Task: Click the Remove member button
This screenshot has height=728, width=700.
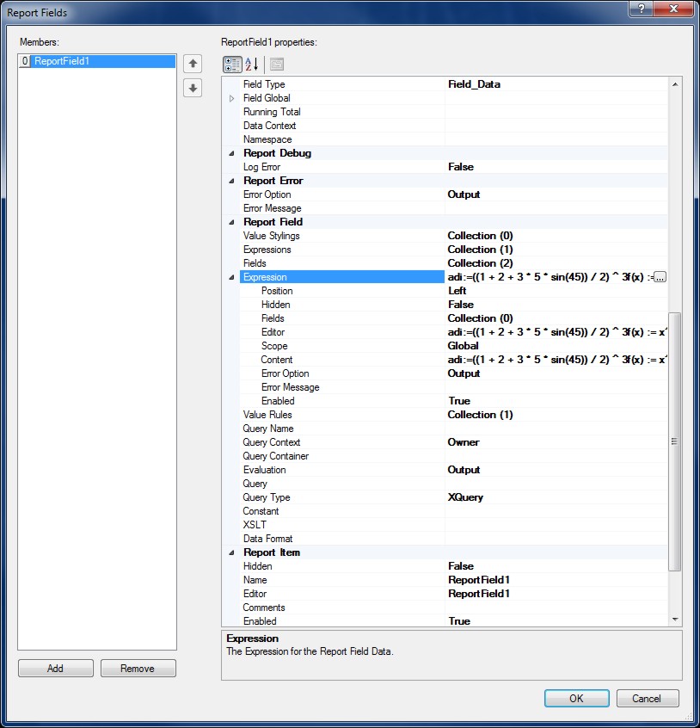Action: point(138,669)
